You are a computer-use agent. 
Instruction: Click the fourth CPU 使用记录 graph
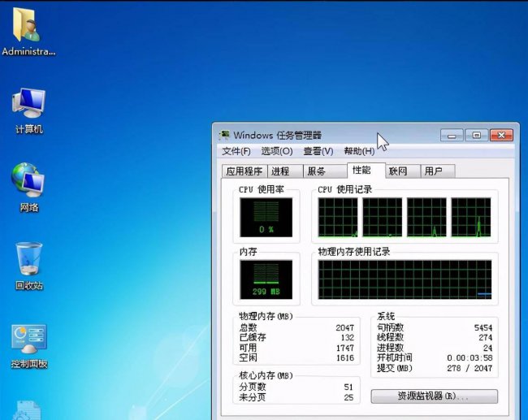(x=471, y=217)
